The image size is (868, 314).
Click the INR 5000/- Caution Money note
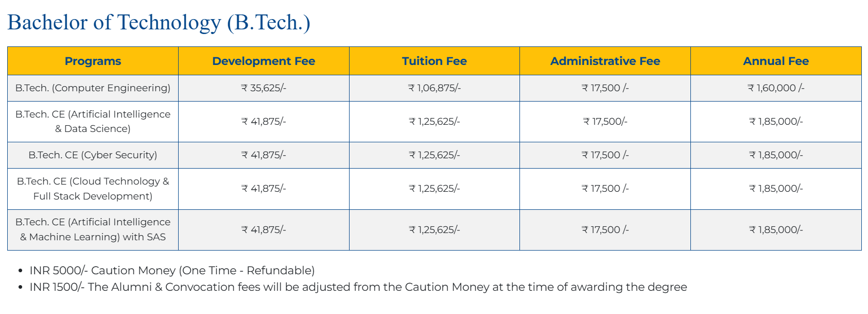click(x=172, y=270)
